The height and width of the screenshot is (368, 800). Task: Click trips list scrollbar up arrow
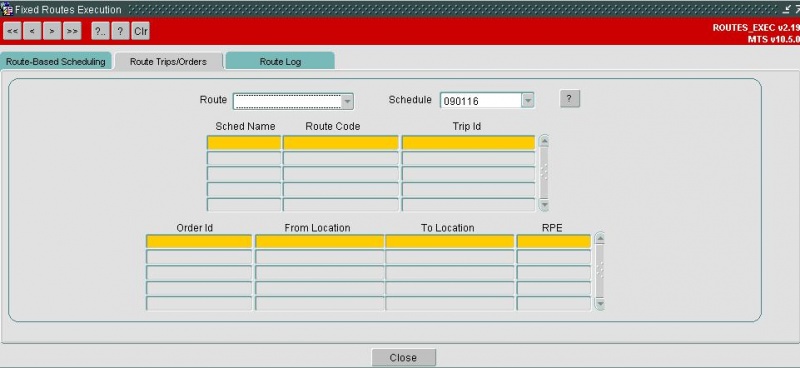[544, 141]
